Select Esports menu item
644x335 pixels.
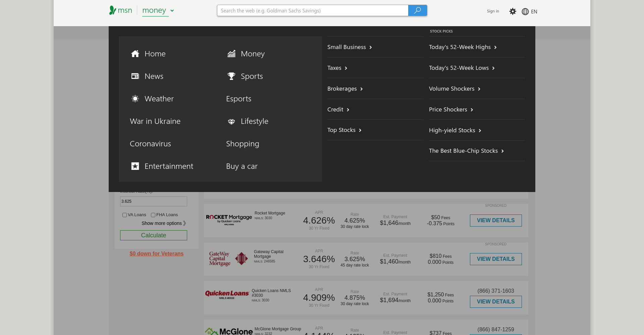coord(238,99)
